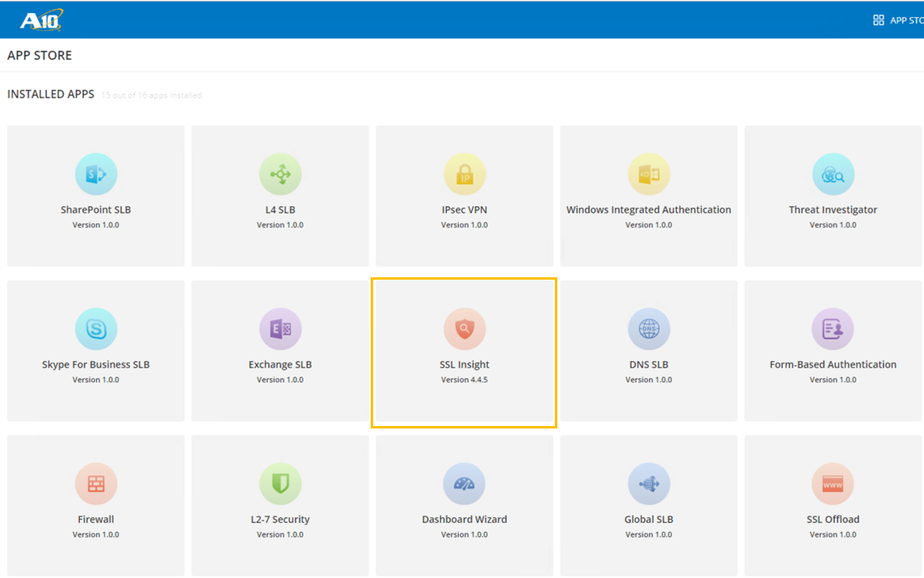Click the '15 out of 16 apps installed' text

pyautogui.click(x=152, y=95)
